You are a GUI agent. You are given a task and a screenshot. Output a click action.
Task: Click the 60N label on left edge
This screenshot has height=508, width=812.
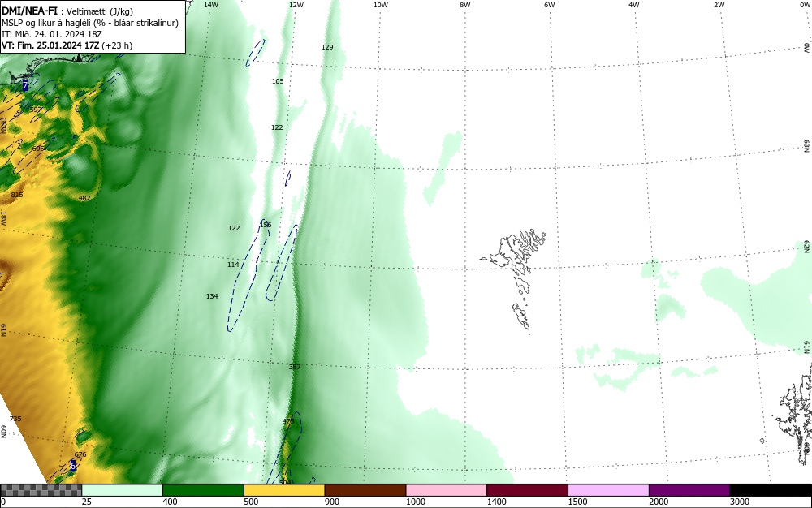click(x=3, y=432)
